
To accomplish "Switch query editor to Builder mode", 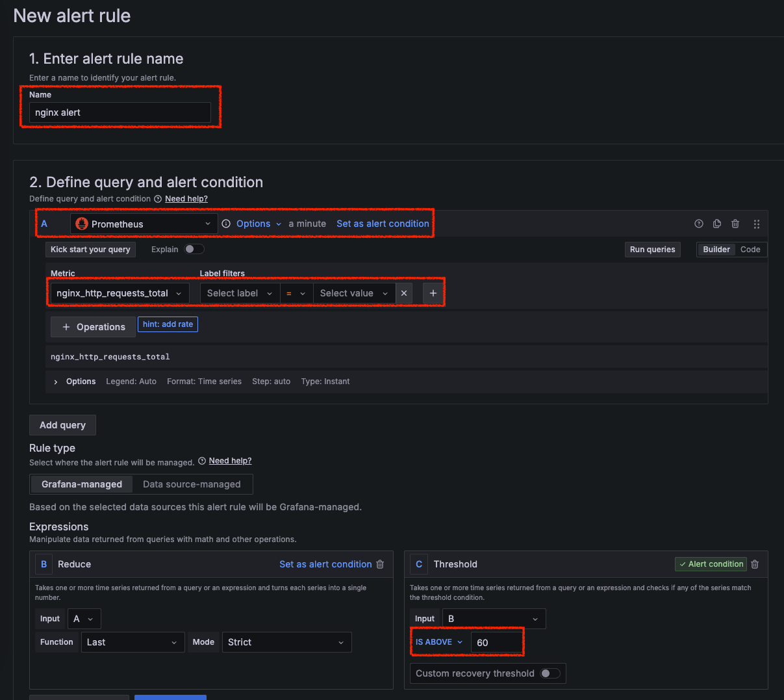I will (x=716, y=250).
